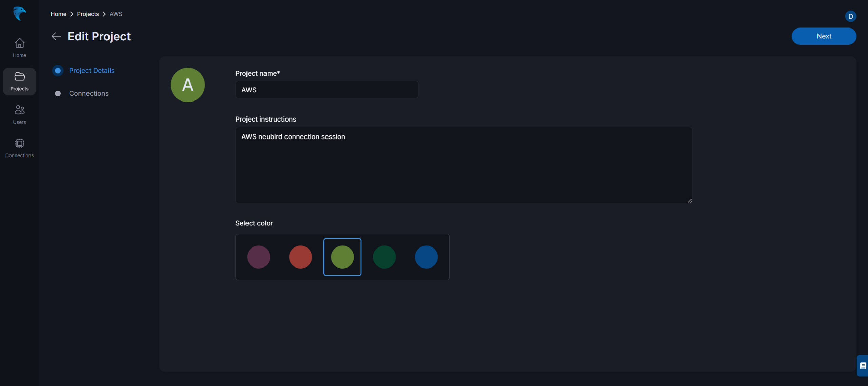Open Users from the sidebar
The height and width of the screenshot is (386, 868).
[x=19, y=114]
